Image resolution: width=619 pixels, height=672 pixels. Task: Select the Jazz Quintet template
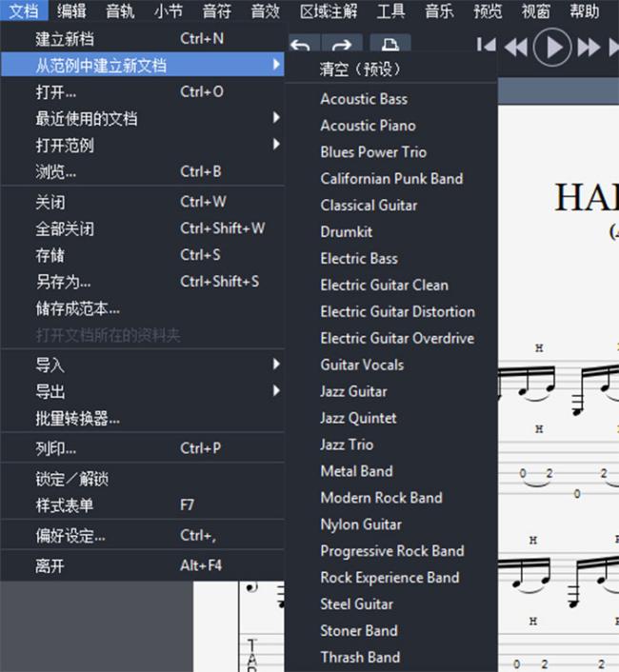(358, 418)
